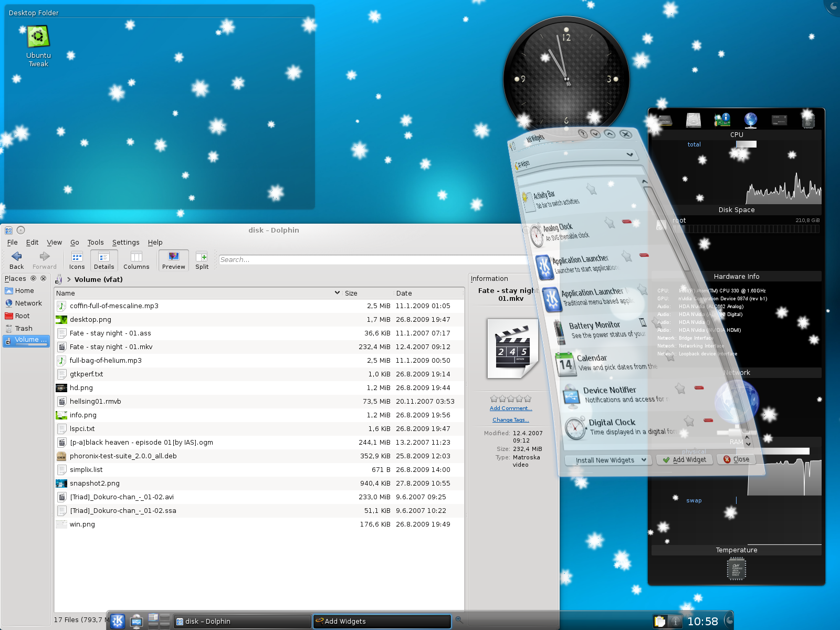This screenshot has width=840, height=630.
Task: Click Close in Add Widgets dialog
Action: pos(736,459)
